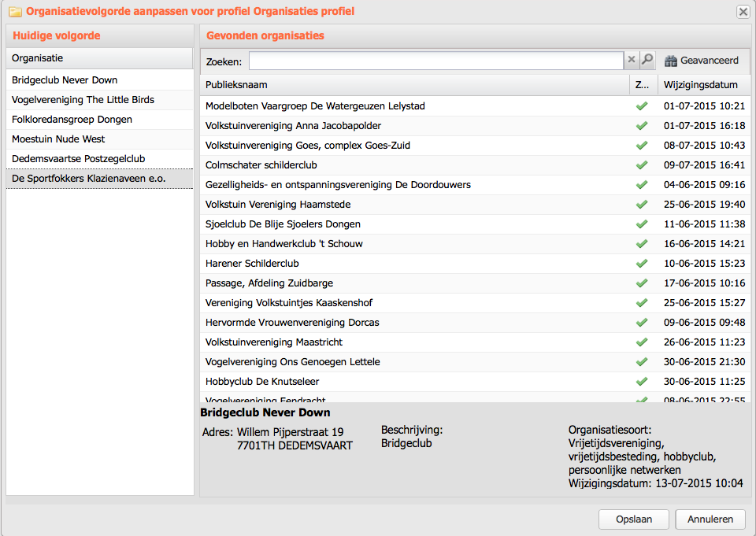This screenshot has height=536, width=756.
Task: Click green checkmark in Goes-Zuid row
Action: click(x=642, y=146)
